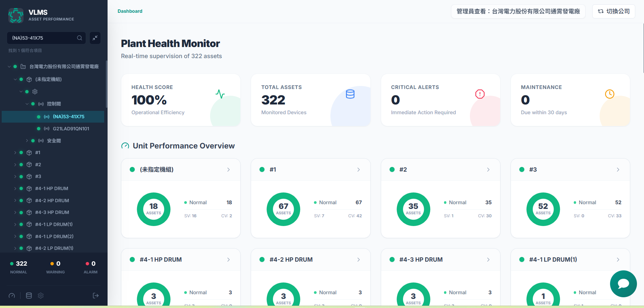The image size is (644, 308).
Task: Expand the #1 unit tree node
Action: pos(15,152)
